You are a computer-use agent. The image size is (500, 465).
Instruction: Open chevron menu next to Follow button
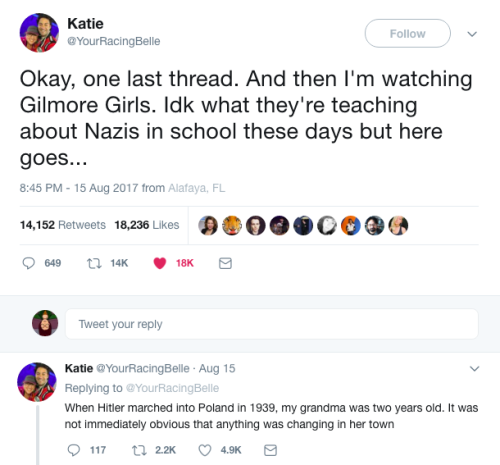click(472, 34)
